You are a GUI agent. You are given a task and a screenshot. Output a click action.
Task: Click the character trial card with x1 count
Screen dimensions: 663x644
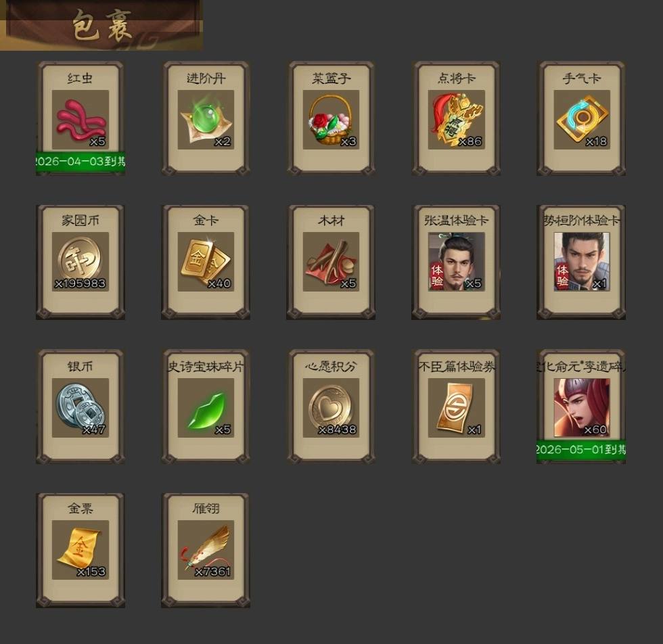tap(582, 262)
